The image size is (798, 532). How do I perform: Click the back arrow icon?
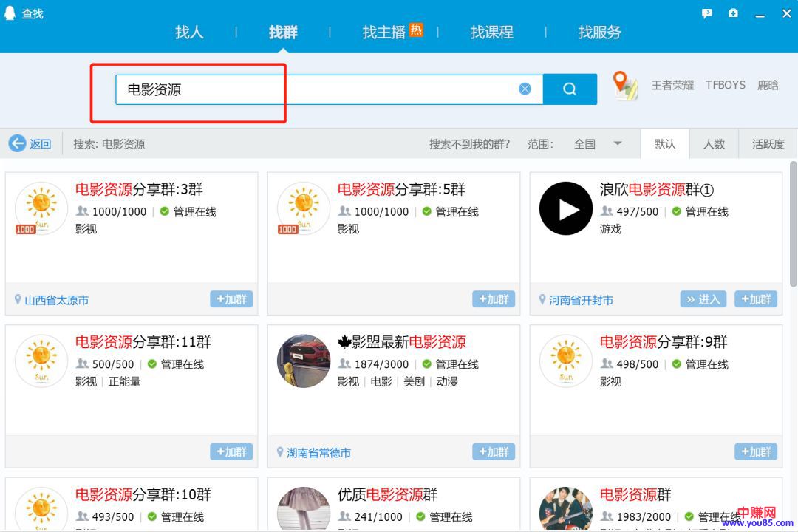coord(17,143)
